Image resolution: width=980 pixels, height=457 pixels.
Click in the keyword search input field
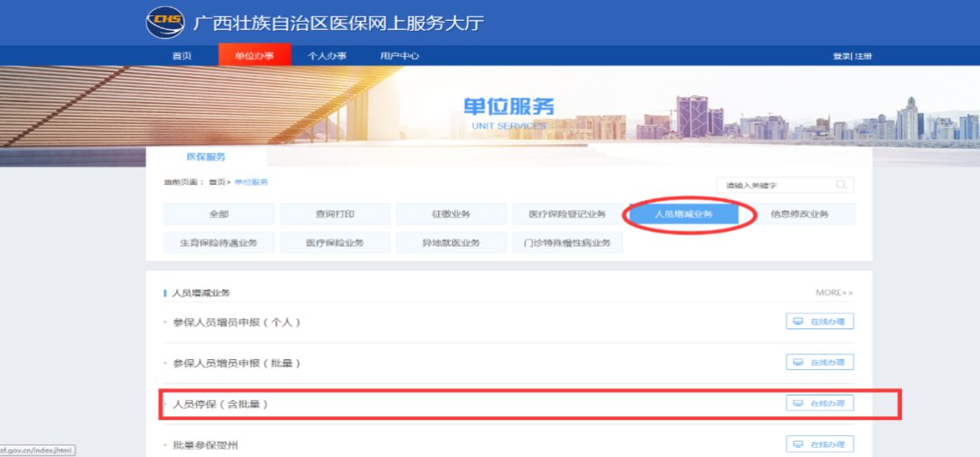click(x=776, y=185)
